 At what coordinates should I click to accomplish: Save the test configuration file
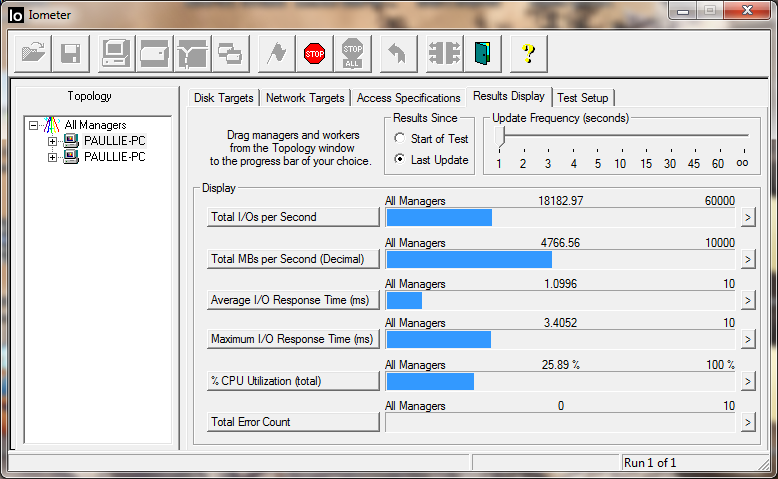point(71,53)
